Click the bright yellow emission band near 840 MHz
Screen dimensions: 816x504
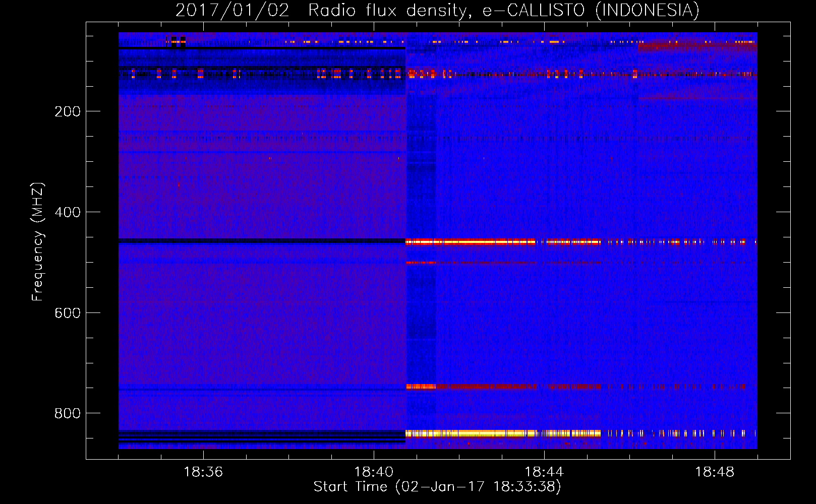[x=503, y=433]
